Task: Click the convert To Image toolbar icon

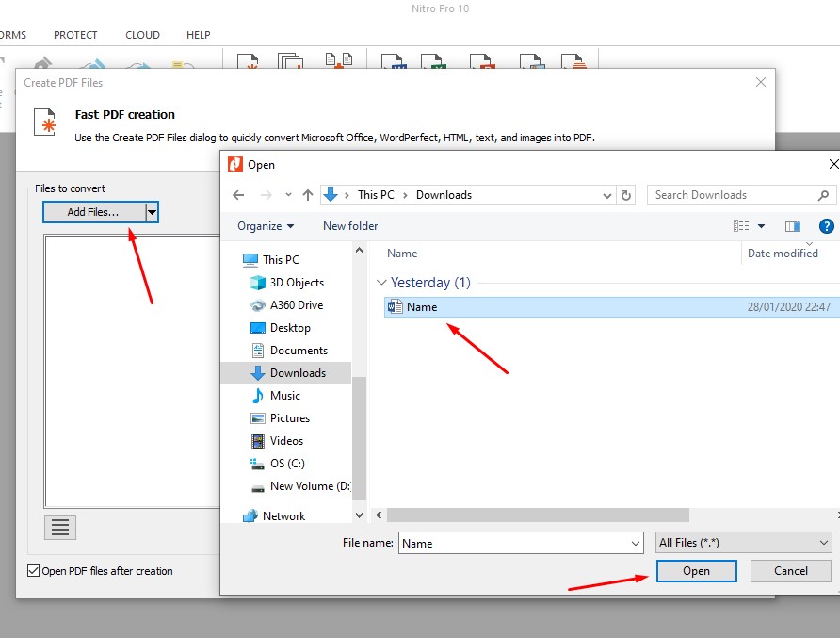Action: 531,63
